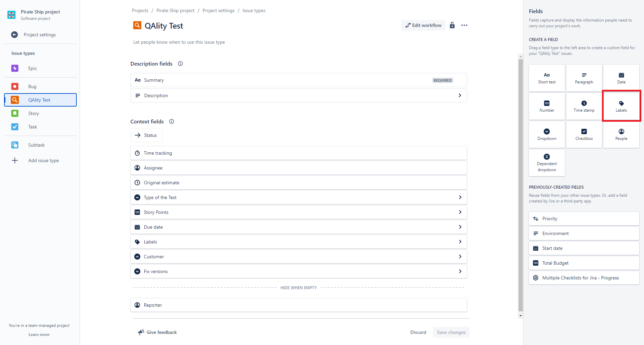Open the three-dots more actions menu
Screen dimensions: 644x345
click(464, 25)
